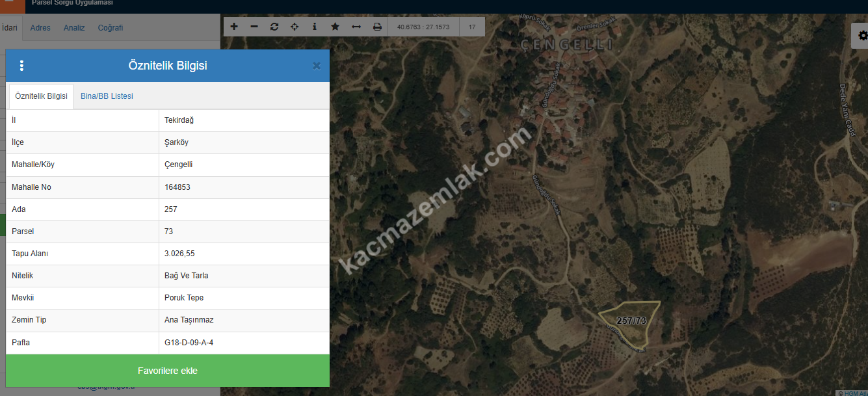Close the Öznitelik Bilgisi panel

click(317, 66)
